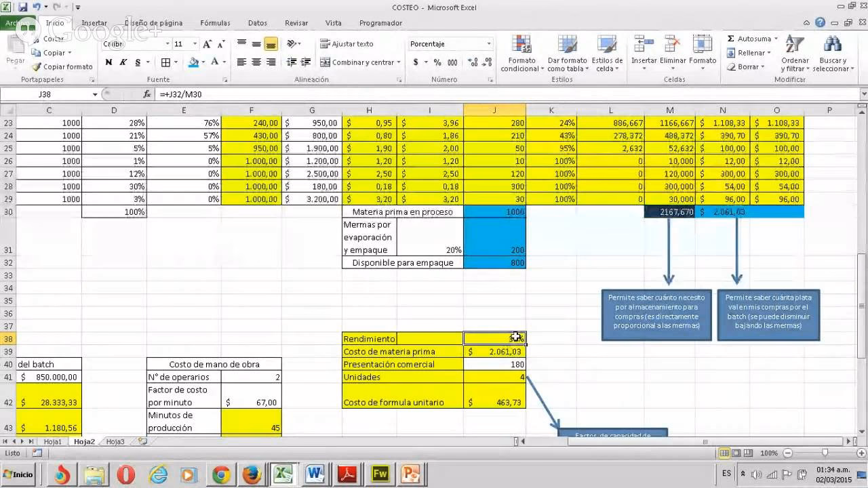This screenshot has height=488, width=868.
Task: Open Word from the Windows taskbar
Action: (315, 474)
